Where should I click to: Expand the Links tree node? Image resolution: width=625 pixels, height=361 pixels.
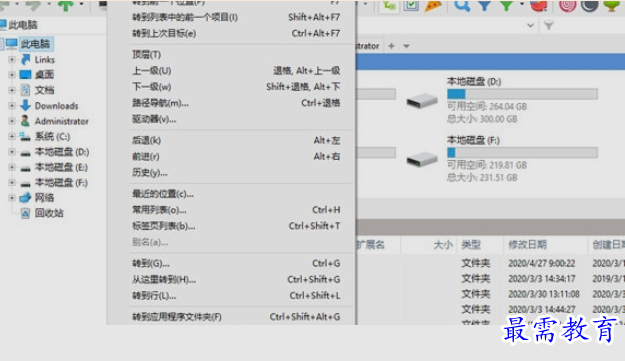[12, 59]
